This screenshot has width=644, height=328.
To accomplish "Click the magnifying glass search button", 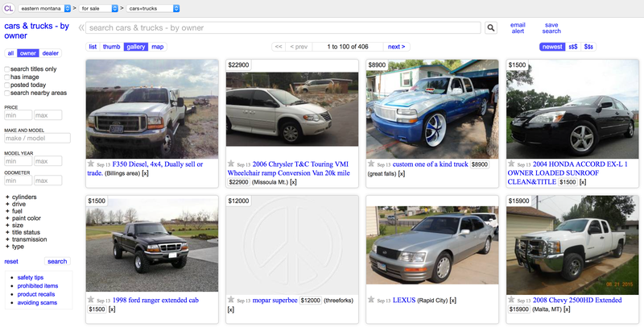I will (491, 28).
